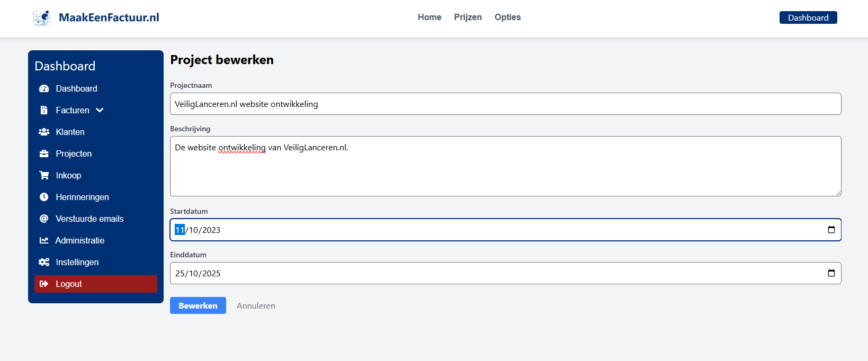The width and height of the screenshot is (868, 361).
Task: Open the Startdatum calendar picker
Action: (x=831, y=229)
